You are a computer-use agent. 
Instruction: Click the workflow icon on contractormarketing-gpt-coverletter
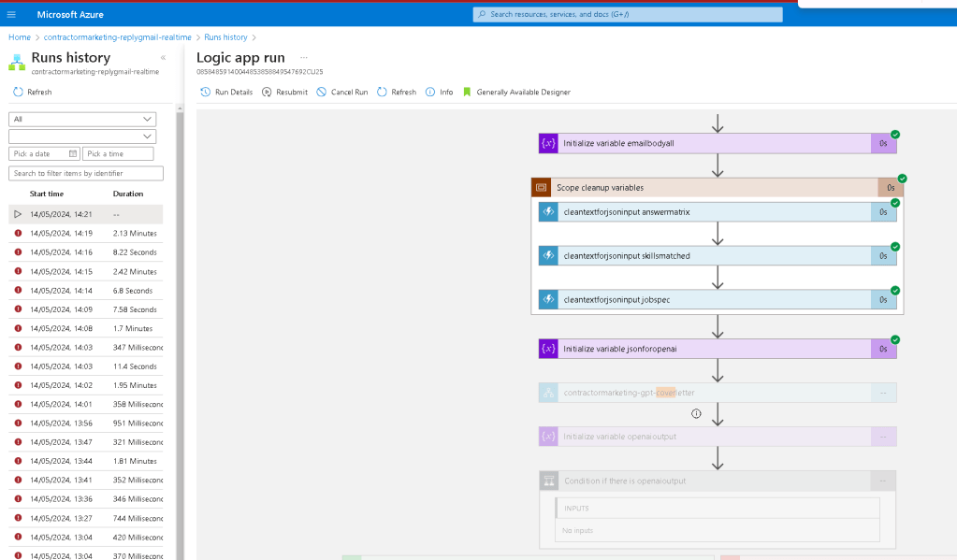pos(549,393)
